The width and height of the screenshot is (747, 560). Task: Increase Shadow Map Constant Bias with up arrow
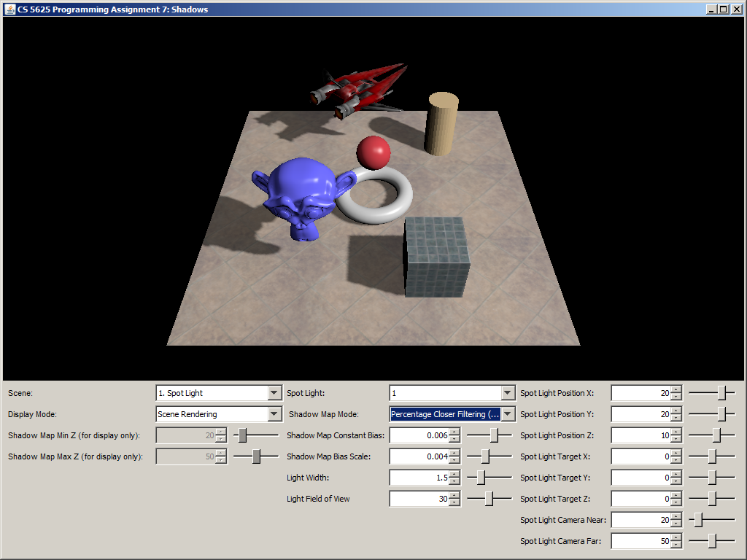(x=455, y=432)
